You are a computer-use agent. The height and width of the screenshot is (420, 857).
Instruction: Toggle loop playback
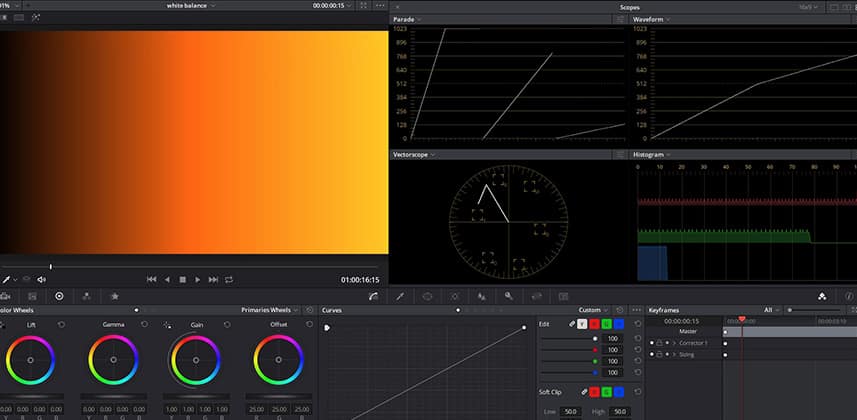[x=229, y=279]
